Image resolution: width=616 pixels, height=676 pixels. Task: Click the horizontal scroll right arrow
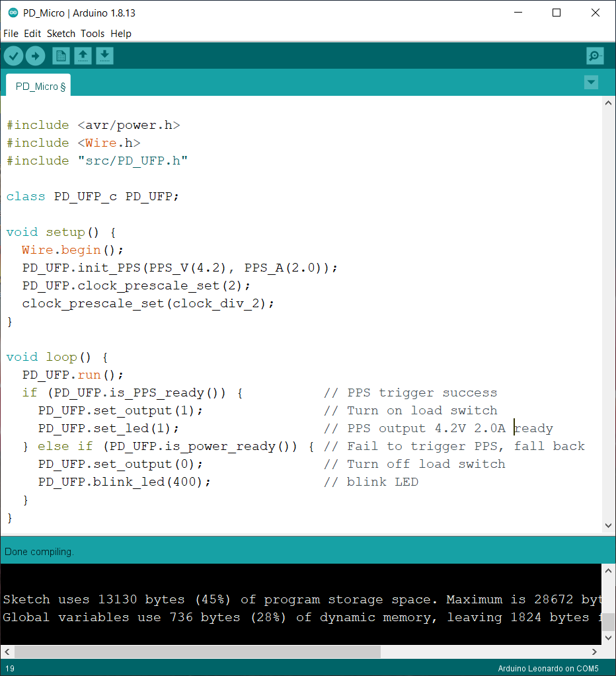tap(594, 652)
